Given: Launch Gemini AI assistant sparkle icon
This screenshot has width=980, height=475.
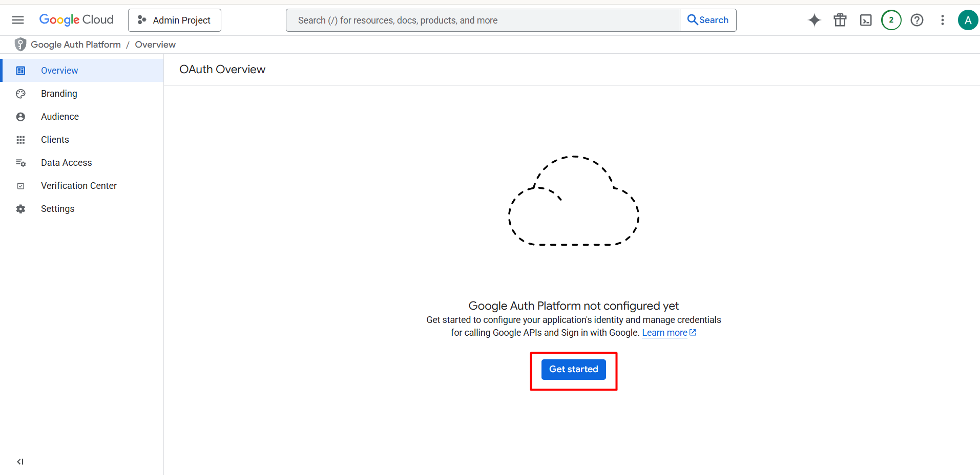Looking at the screenshot, I should point(815,20).
